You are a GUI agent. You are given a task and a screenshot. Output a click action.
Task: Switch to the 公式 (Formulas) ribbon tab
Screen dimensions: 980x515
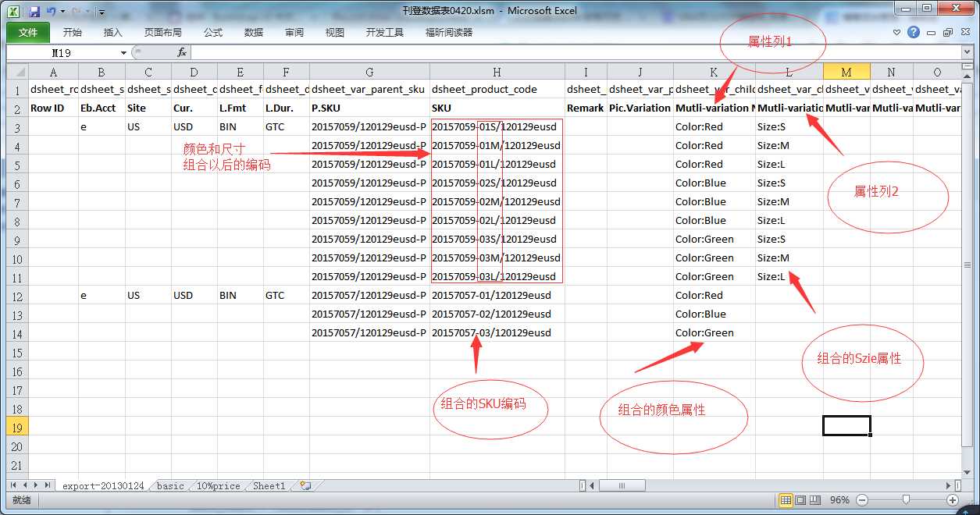click(213, 32)
